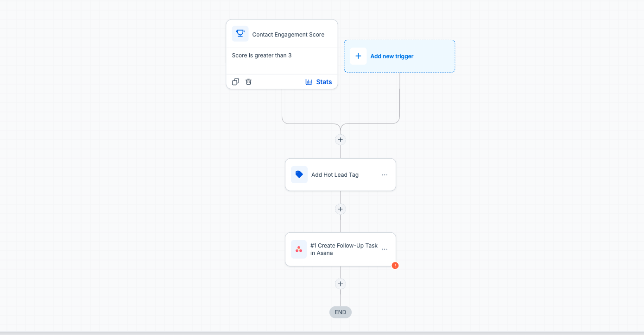Click the Asana icon on the follow-up task
644x335 pixels.
299,249
